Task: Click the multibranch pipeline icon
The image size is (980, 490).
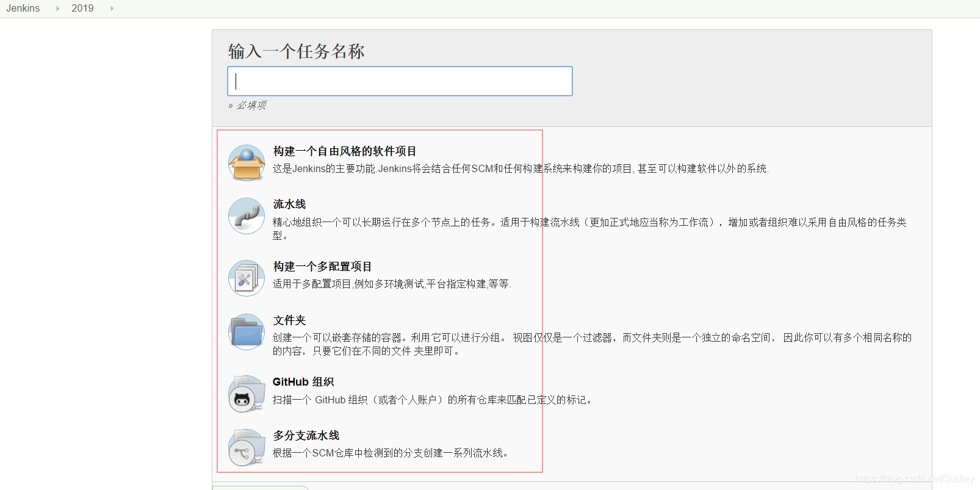Action: point(247,447)
